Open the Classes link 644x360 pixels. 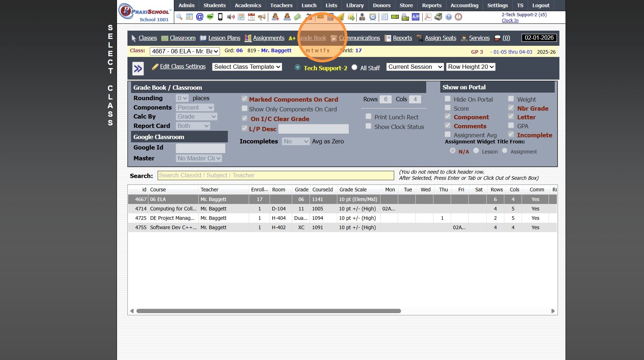(148, 38)
